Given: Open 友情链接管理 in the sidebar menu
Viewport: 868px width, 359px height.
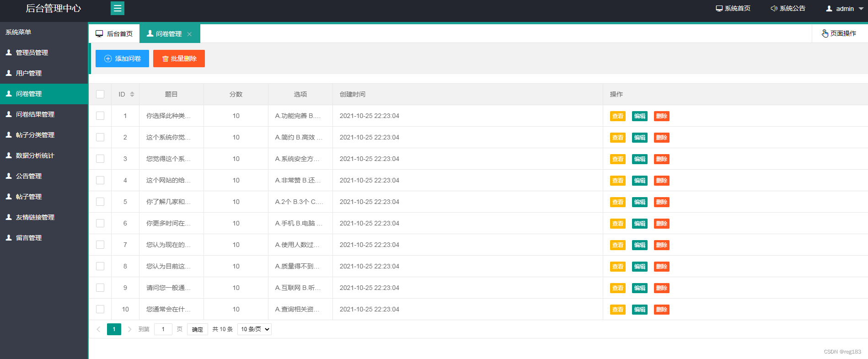Looking at the screenshot, I should point(44,217).
